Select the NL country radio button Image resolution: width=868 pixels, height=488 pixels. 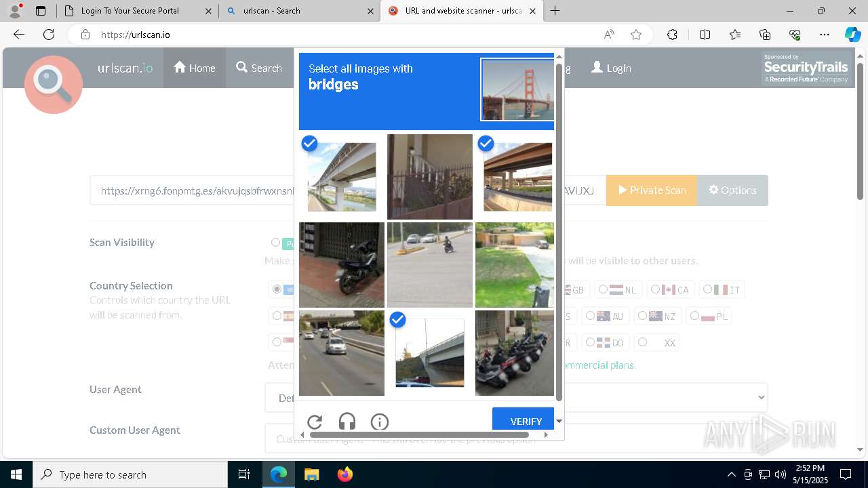click(603, 289)
